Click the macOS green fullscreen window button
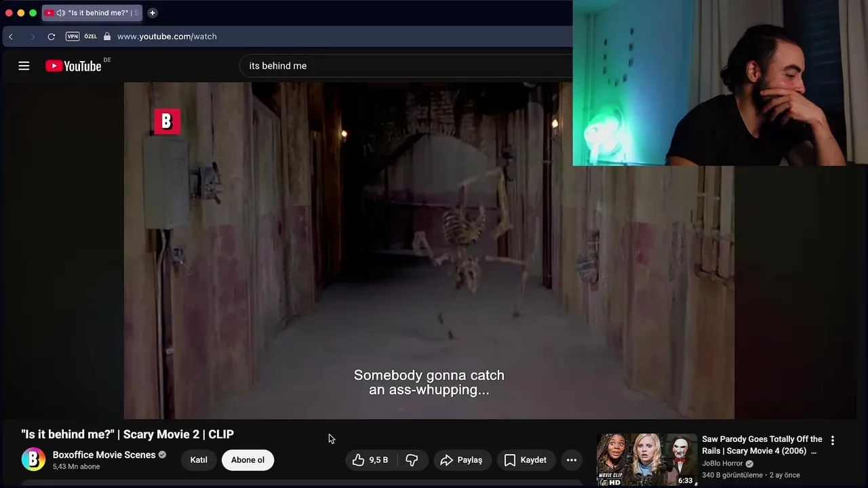The height and width of the screenshot is (488, 868). [x=33, y=13]
